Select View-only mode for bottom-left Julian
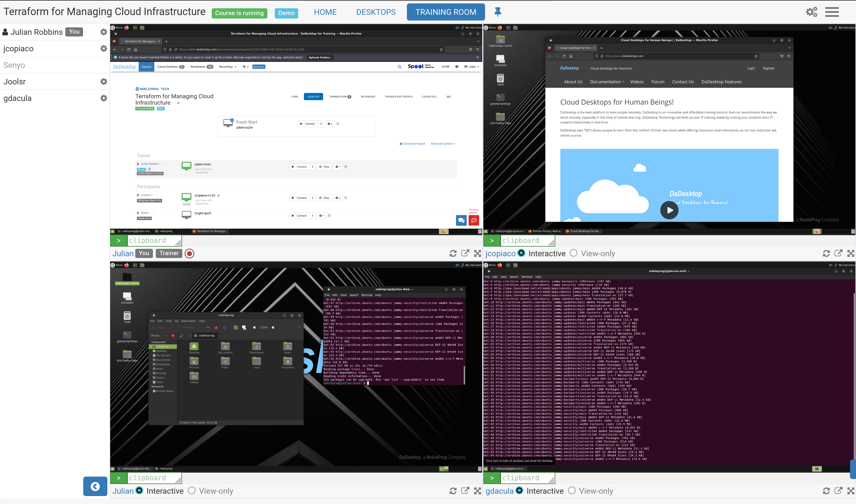The width and height of the screenshot is (856, 504). [192, 490]
